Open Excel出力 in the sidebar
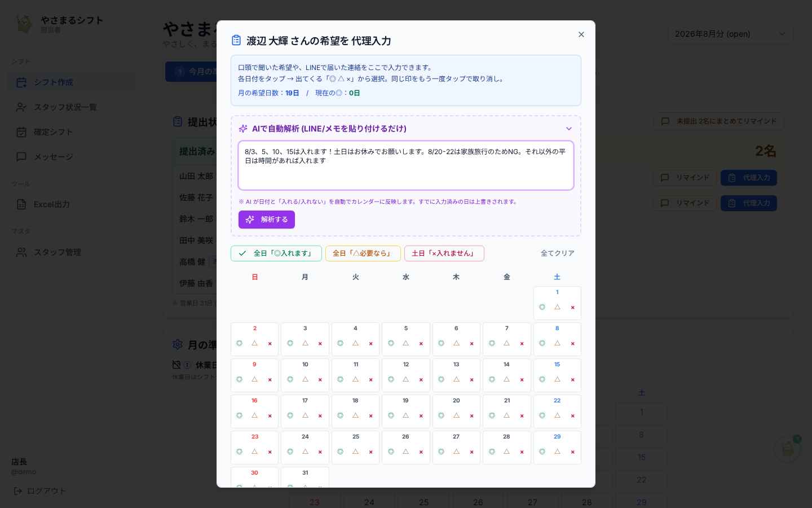812x508 pixels. click(x=71, y=204)
